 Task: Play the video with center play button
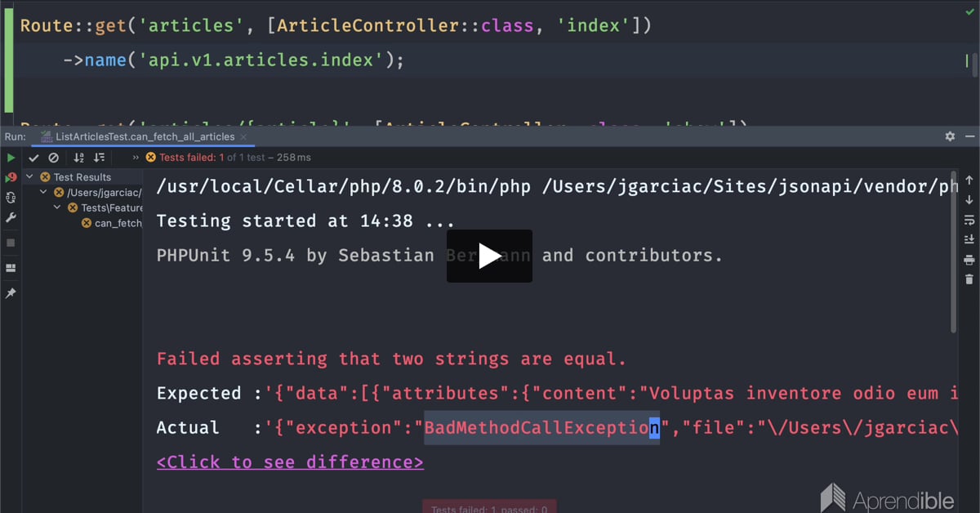click(x=489, y=256)
